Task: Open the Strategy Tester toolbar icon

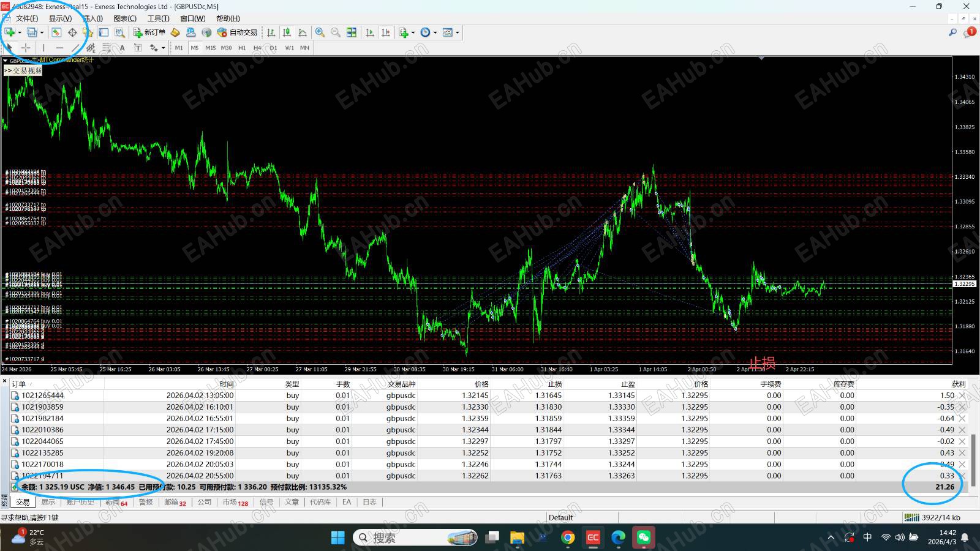Action: (x=119, y=32)
